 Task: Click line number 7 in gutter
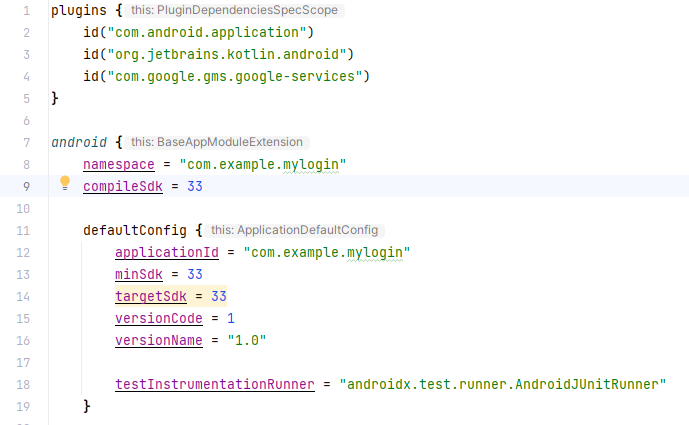27,142
